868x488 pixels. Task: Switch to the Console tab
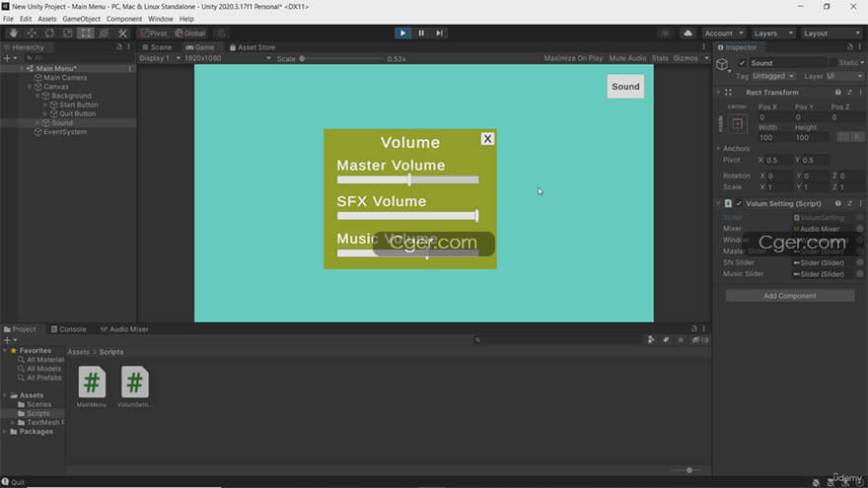69,329
